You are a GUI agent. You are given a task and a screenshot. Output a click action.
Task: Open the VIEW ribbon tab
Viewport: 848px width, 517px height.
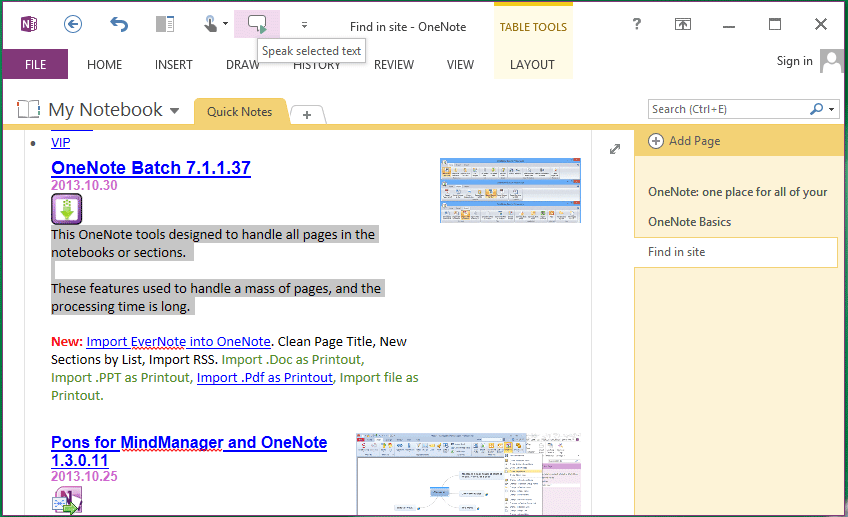click(460, 64)
